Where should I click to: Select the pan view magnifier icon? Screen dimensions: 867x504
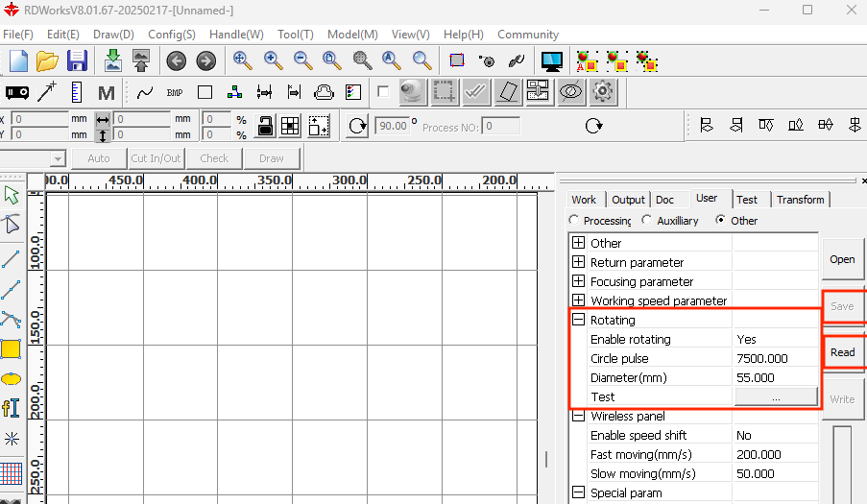[243, 60]
